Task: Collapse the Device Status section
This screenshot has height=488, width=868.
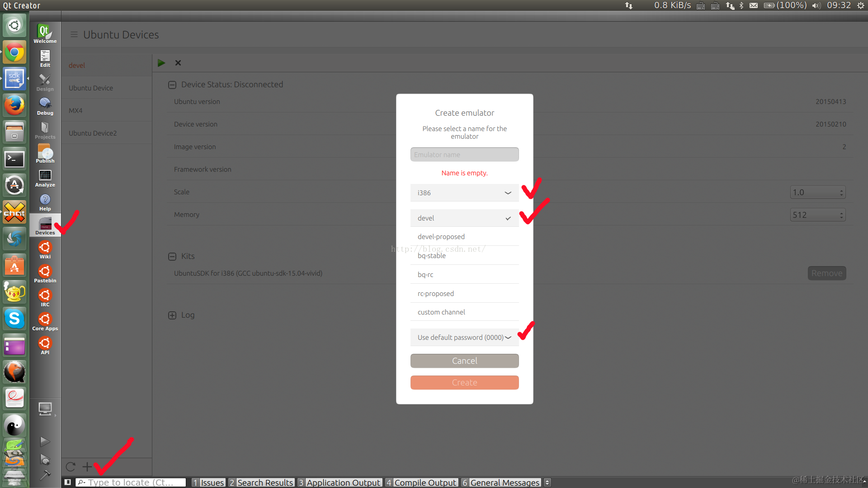Action: click(172, 85)
